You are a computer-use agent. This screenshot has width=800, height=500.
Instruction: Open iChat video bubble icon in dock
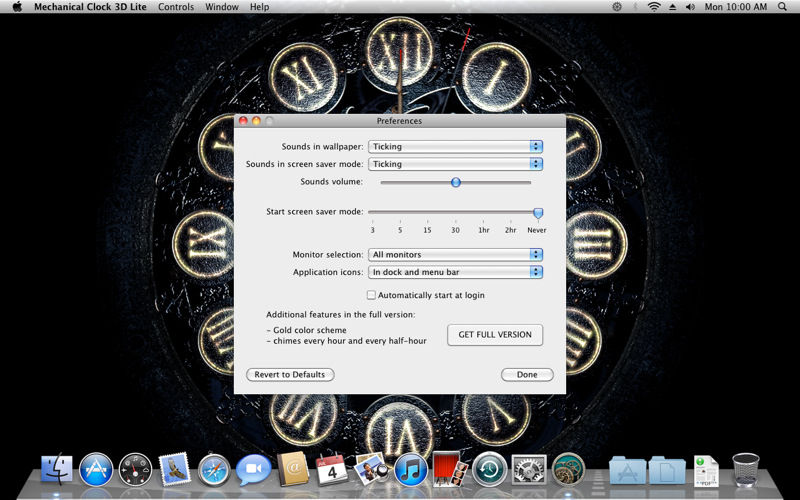[x=254, y=469]
